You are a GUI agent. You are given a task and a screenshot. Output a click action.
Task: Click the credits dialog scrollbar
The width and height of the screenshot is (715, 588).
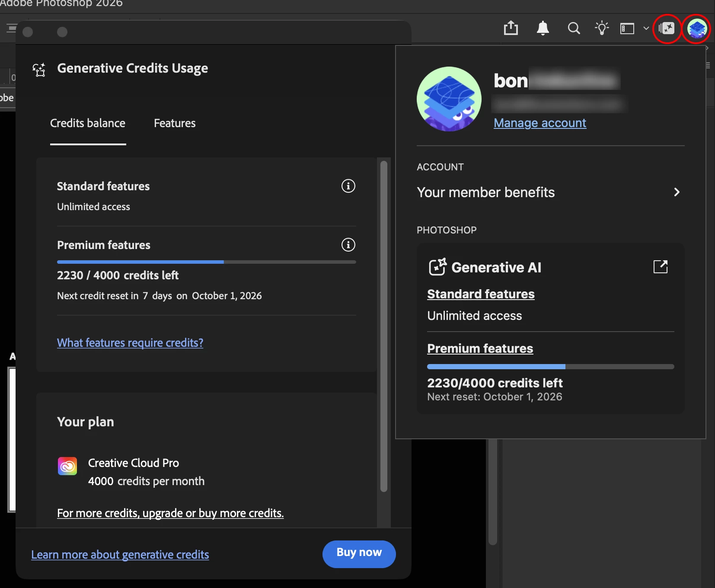click(x=384, y=326)
